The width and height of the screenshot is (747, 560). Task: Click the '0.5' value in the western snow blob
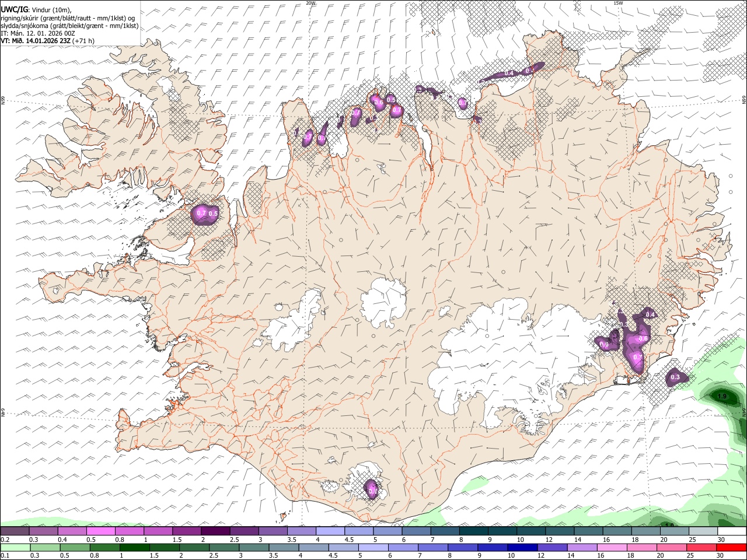(x=213, y=213)
